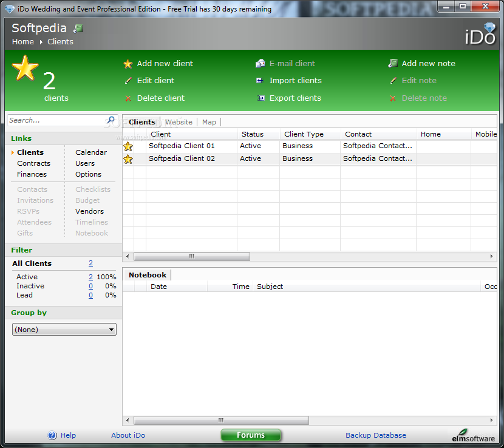The height and width of the screenshot is (448, 504).
Task: Click the Inactive filter count link
Action: [x=90, y=286]
